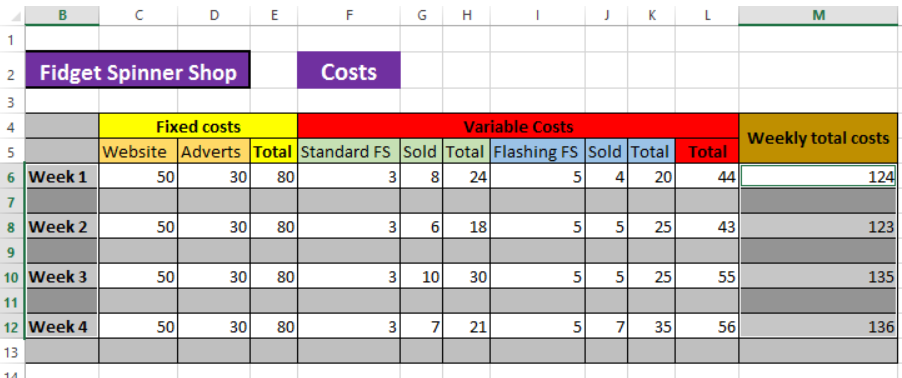The width and height of the screenshot is (902, 378).
Task: Select column B header
Action: pos(62,16)
